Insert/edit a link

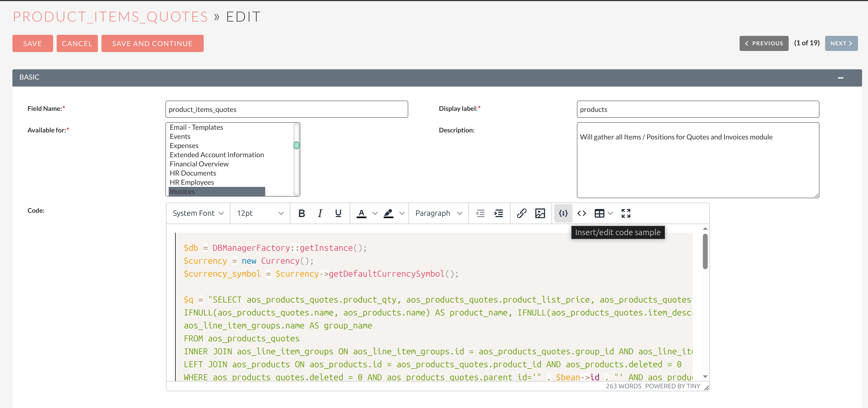[522, 213]
